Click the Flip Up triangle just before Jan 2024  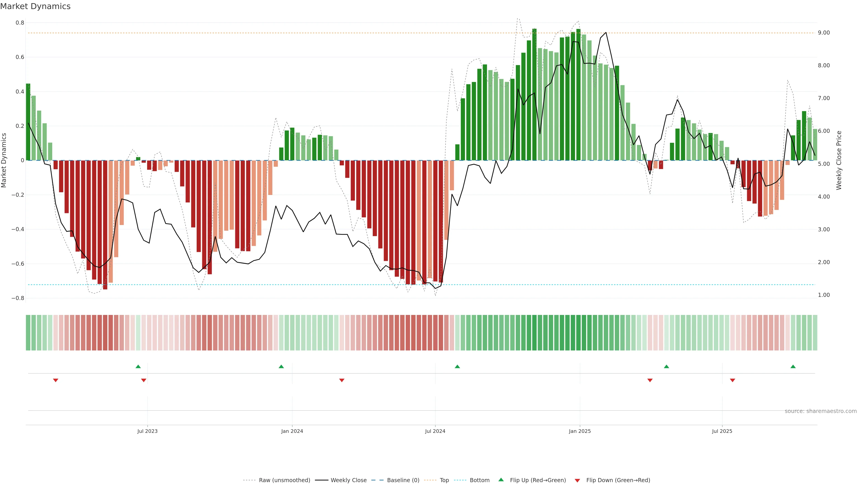pyautogui.click(x=281, y=366)
